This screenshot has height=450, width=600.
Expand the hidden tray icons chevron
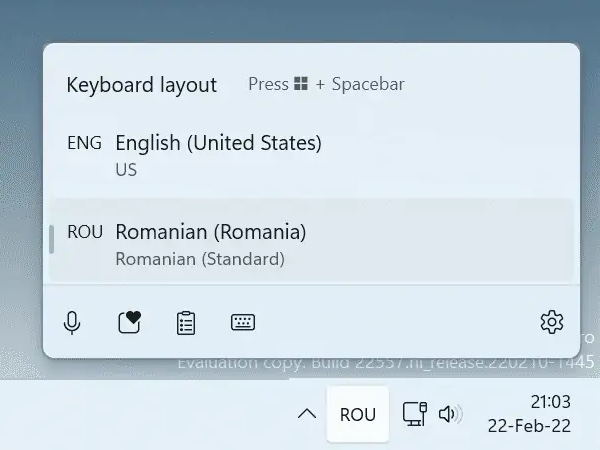point(307,414)
